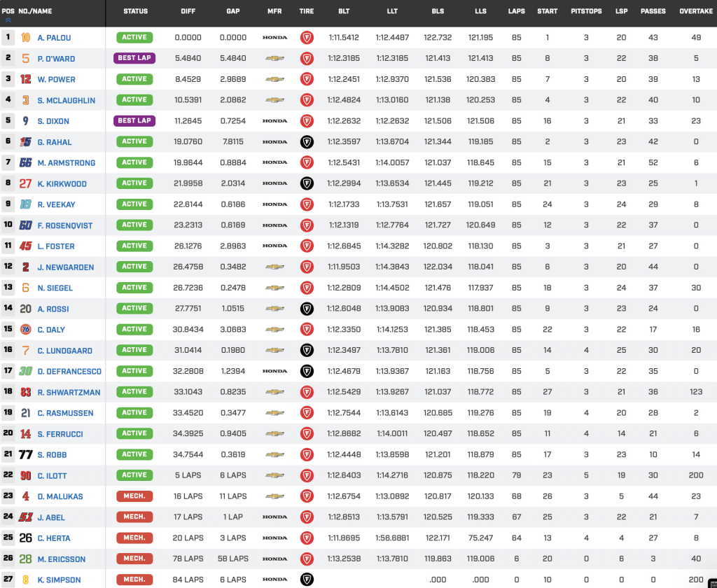Click the ACTIVE badge for R. VeeKay
Viewport: 717px width, 588px height.
(134, 204)
